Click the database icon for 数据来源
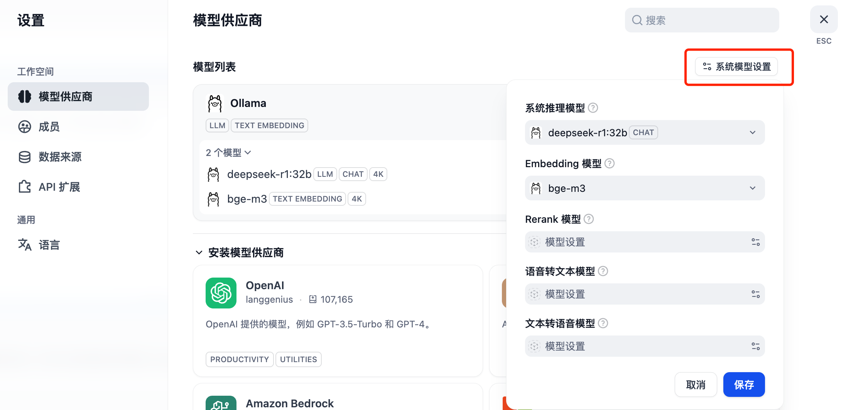 click(x=25, y=157)
